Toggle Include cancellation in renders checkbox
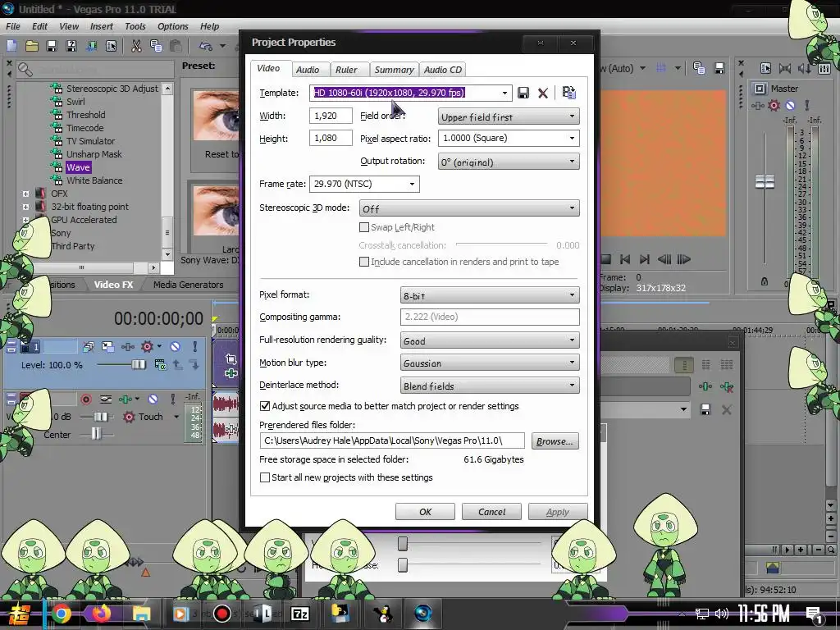The image size is (840, 630). (364, 262)
